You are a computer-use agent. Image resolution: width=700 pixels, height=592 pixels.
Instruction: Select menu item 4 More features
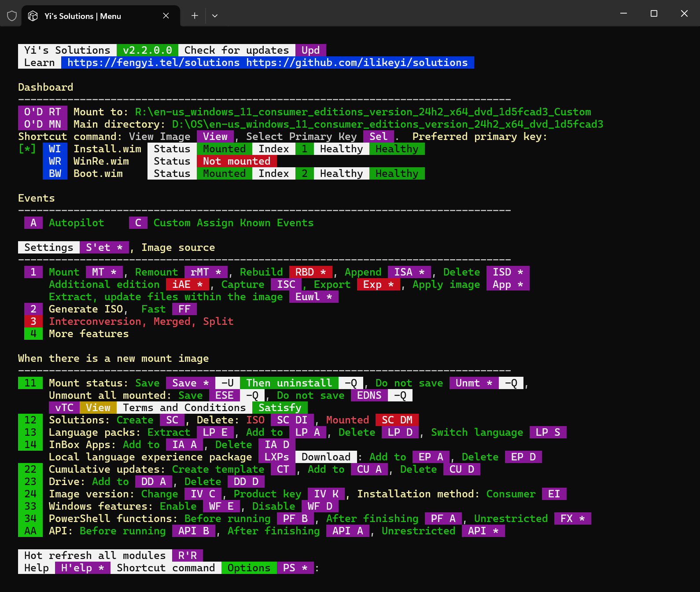(x=33, y=334)
